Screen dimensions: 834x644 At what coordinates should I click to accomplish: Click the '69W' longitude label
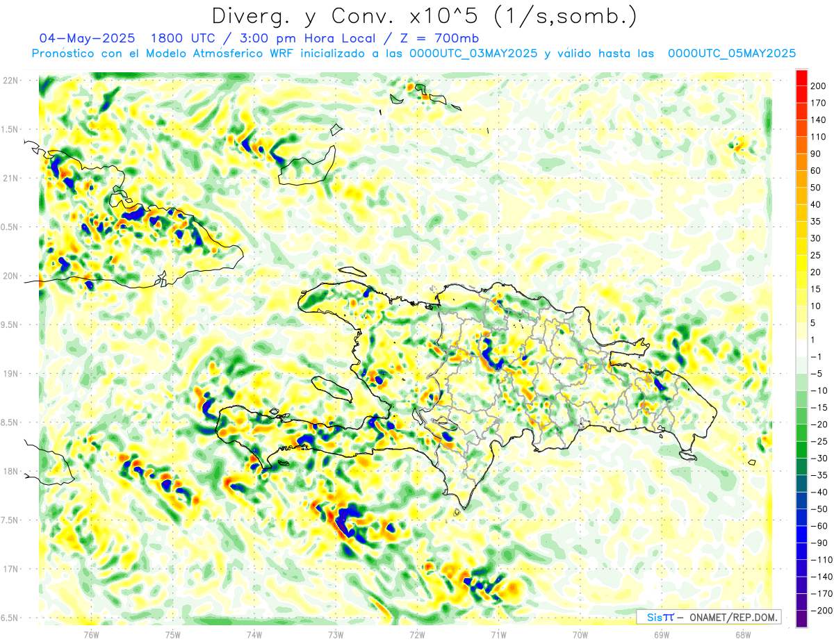point(662,634)
